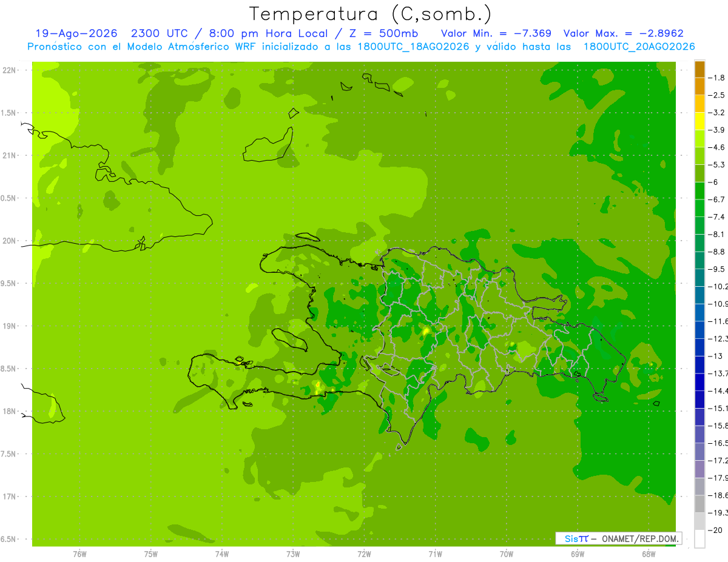Screen dimensions: 728x562
Task: Select the '19-Ago-2026' date text
Action: point(76,33)
